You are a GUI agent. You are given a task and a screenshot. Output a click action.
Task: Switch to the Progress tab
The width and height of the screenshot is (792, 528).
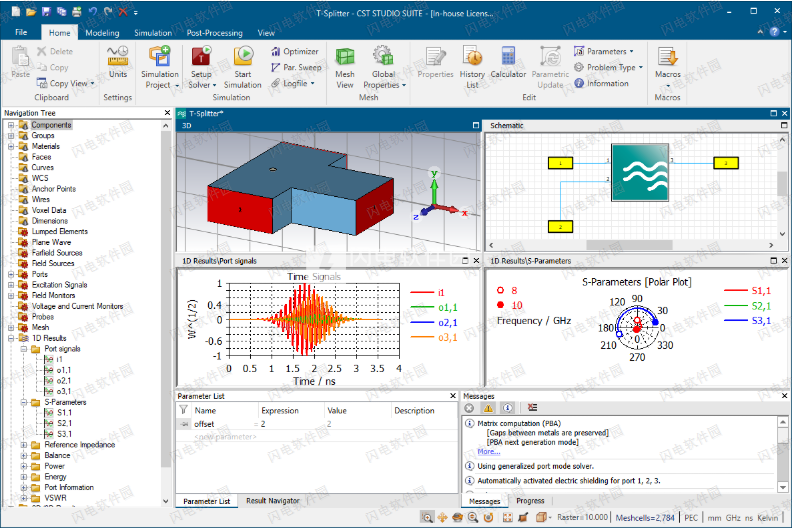pos(530,501)
